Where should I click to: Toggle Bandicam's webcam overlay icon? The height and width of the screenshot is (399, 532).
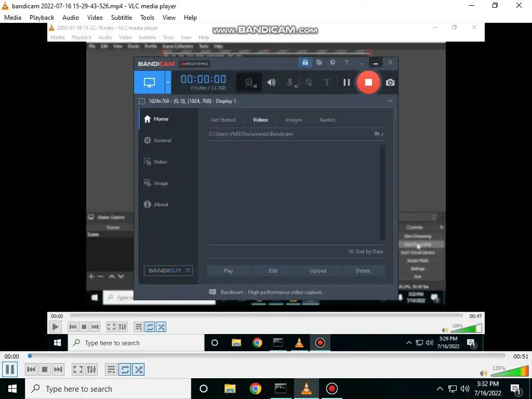tap(250, 83)
